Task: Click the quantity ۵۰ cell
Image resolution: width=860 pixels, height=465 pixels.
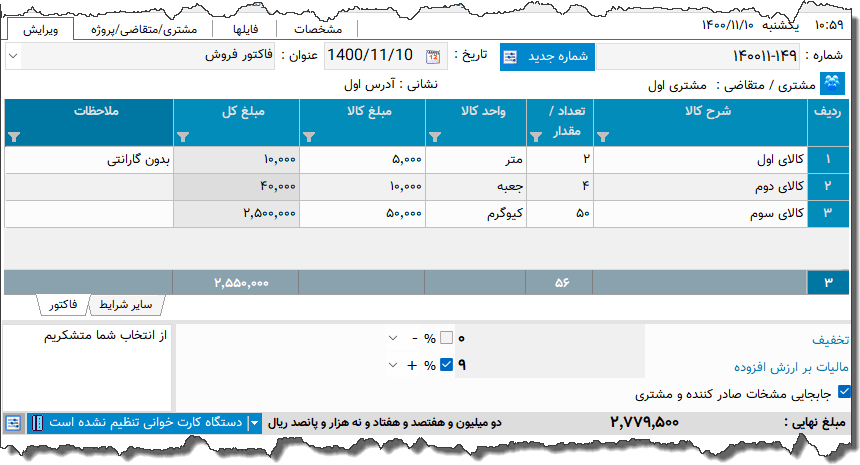Action: click(559, 213)
